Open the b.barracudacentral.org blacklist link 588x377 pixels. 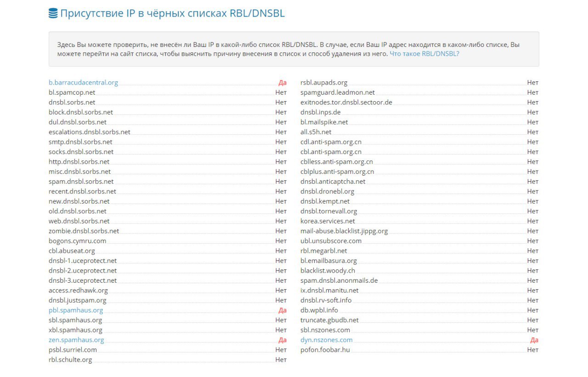tap(83, 82)
